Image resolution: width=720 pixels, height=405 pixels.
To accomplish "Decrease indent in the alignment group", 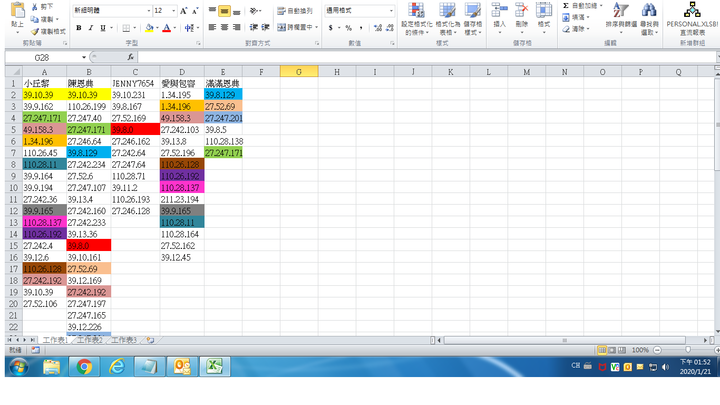I will click(253, 28).
